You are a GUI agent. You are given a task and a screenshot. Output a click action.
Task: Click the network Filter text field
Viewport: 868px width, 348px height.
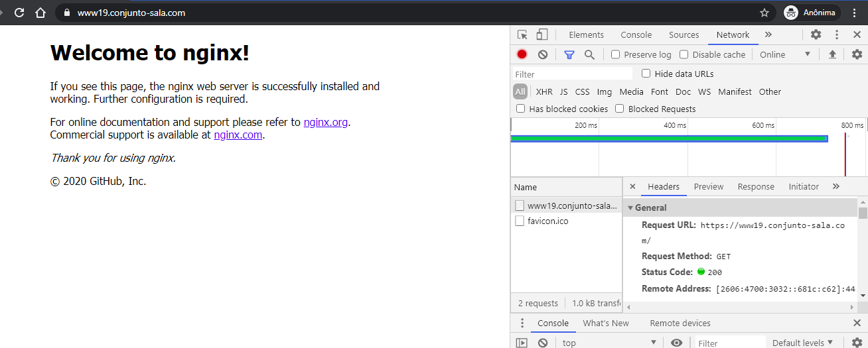coord(573,74)
